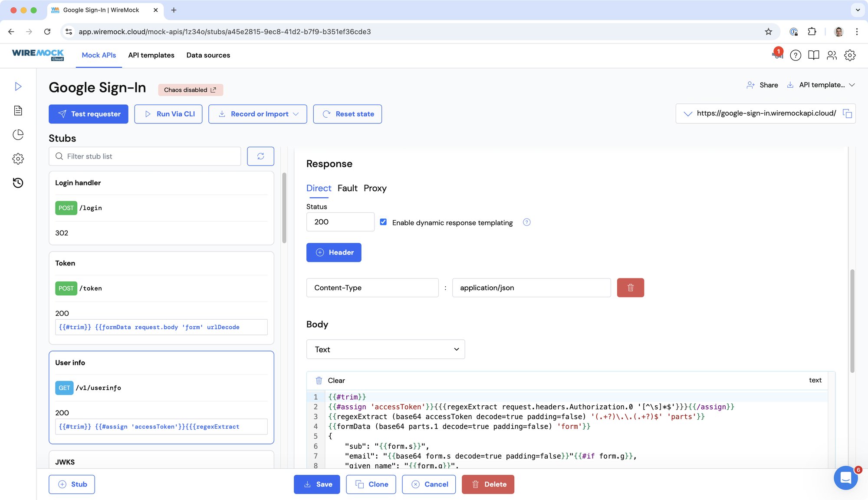Switch to the Fault response tab

(x=347, y=188)
